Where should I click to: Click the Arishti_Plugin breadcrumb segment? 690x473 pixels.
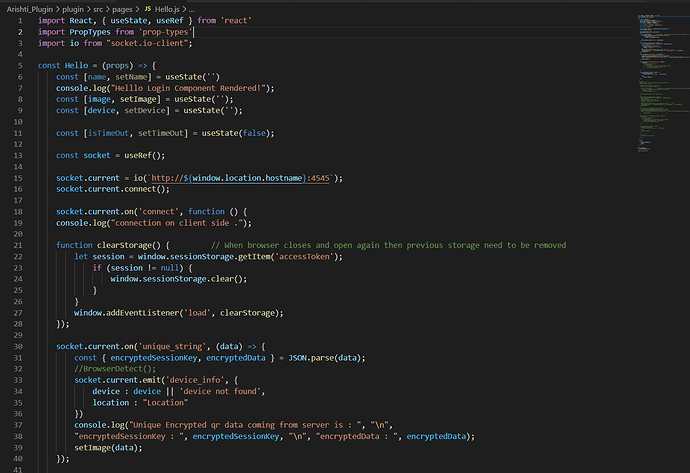[29, 9]
